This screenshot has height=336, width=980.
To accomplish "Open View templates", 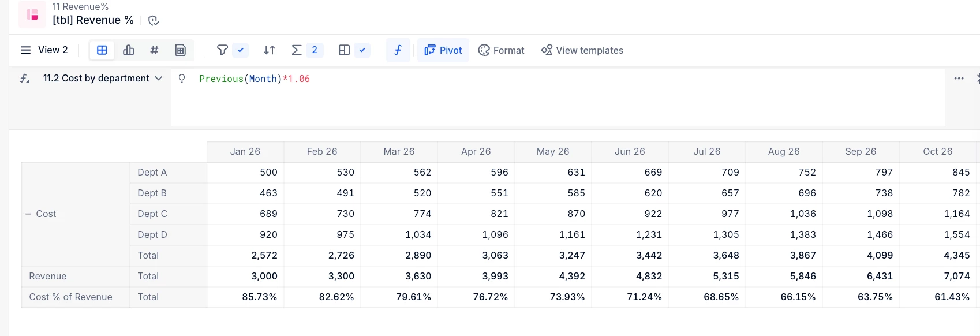I will click(x=582, y=50).
